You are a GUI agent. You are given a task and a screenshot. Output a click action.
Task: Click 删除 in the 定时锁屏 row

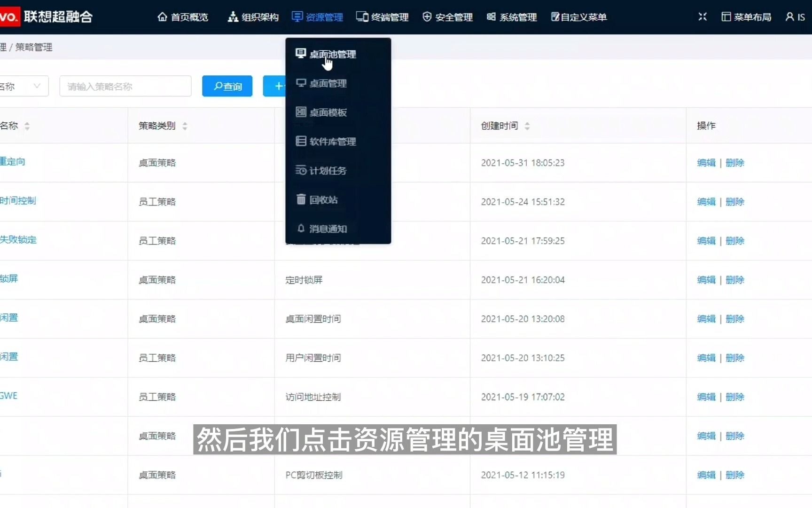pyautogui.click(x=735, y=280)
